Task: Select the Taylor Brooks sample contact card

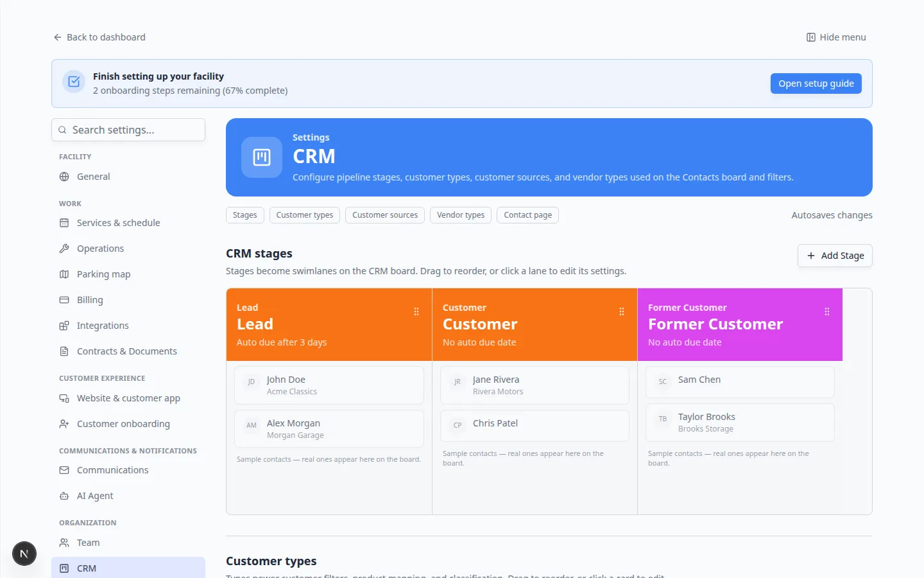Action: [x=740, y=423]
